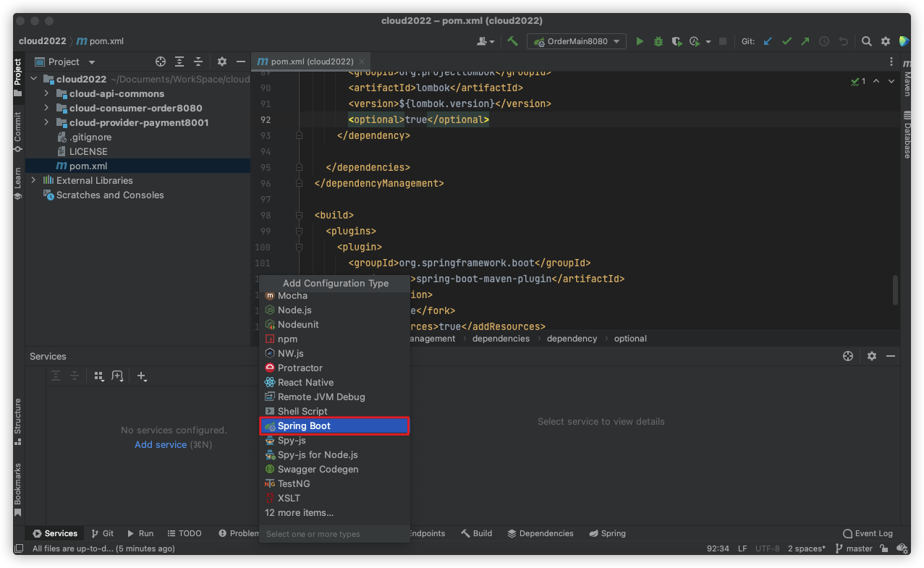Open Group By options in Services
Image resolution: width=924 pixels, height=568 pixels.
coord(99,376)
